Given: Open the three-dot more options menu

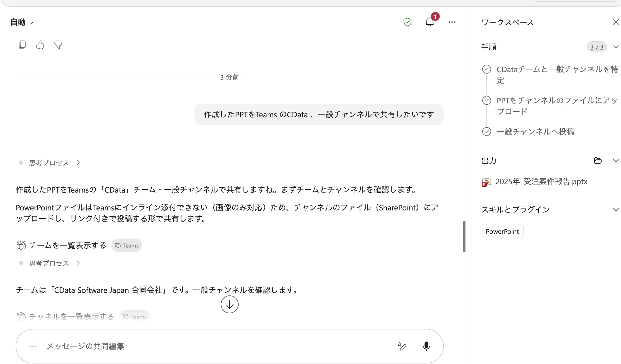Looking at the screenshot, I should (x=452, y=22).
